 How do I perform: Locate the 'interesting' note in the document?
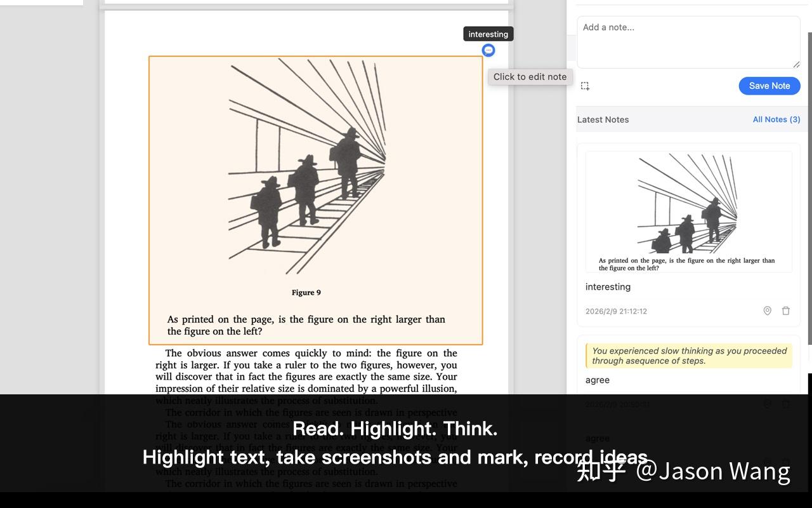click(x=767, y=311)
